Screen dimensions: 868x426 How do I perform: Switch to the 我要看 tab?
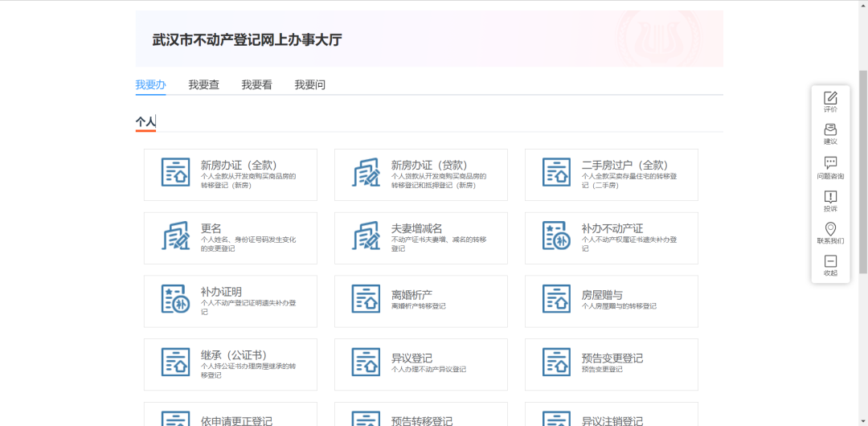coord(256,85)
